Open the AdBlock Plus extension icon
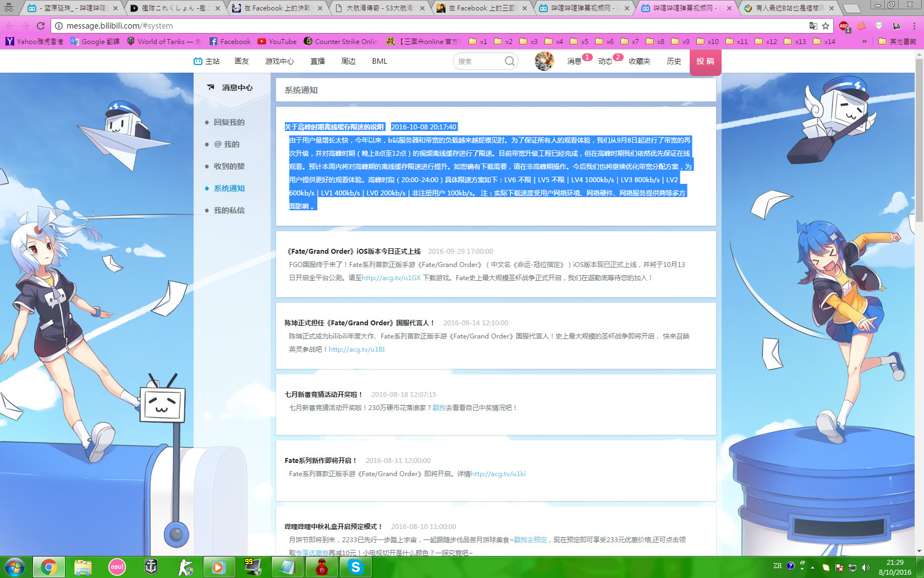This screenshot has width=924, height=578. click(844, 26)
